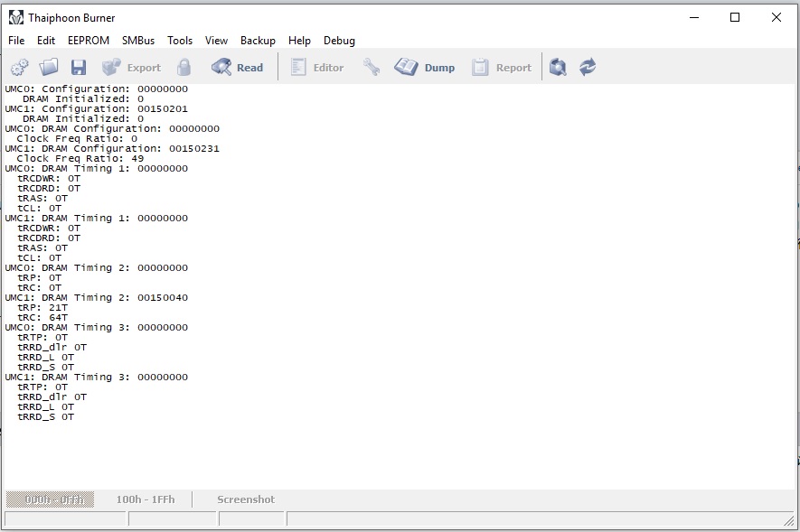
Task: Open the Editor toolbar button
Action: click(317, 67)
